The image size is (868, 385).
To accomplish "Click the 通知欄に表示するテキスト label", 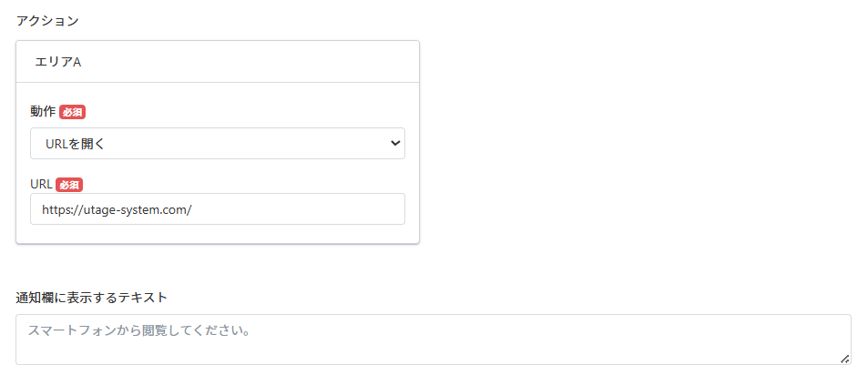I will pos(91,297).
